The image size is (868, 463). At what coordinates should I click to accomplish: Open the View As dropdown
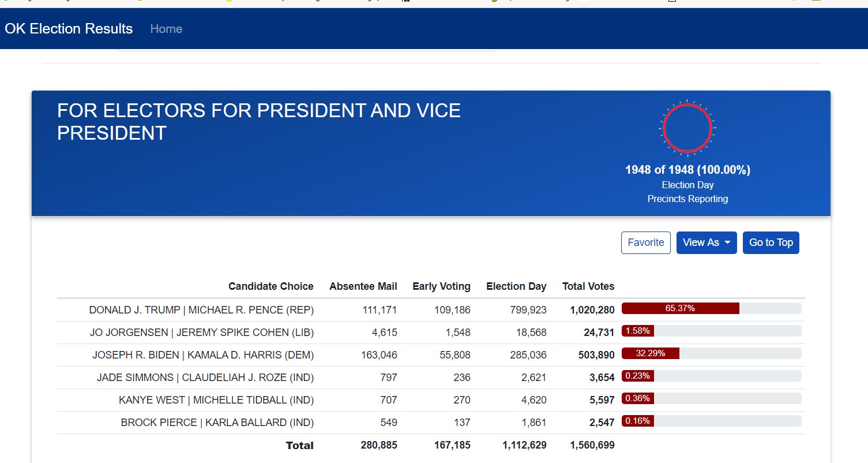click(707, 242)
